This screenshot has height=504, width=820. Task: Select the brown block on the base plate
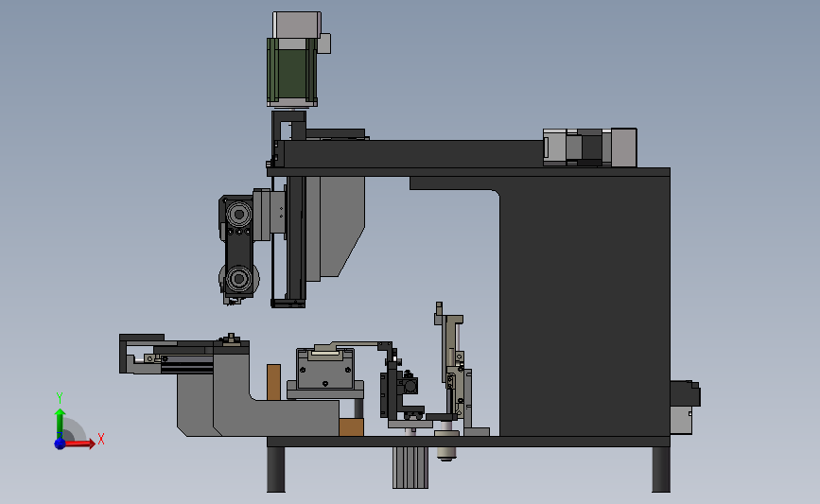coord(351,426)
